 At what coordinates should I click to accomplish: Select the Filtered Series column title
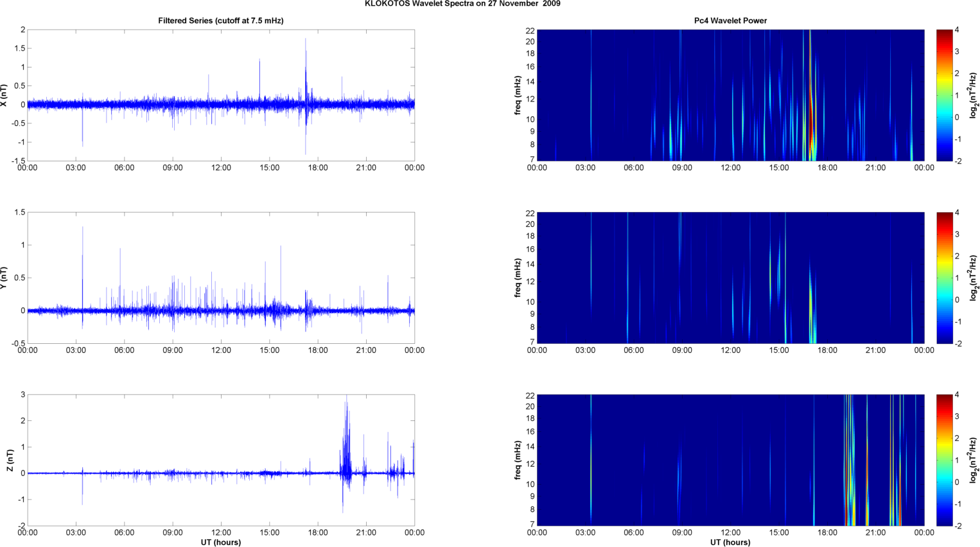click(220, 21)
